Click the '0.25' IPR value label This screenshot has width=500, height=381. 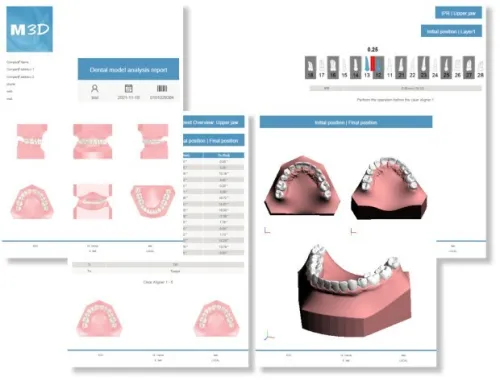[x=373, y=50]
